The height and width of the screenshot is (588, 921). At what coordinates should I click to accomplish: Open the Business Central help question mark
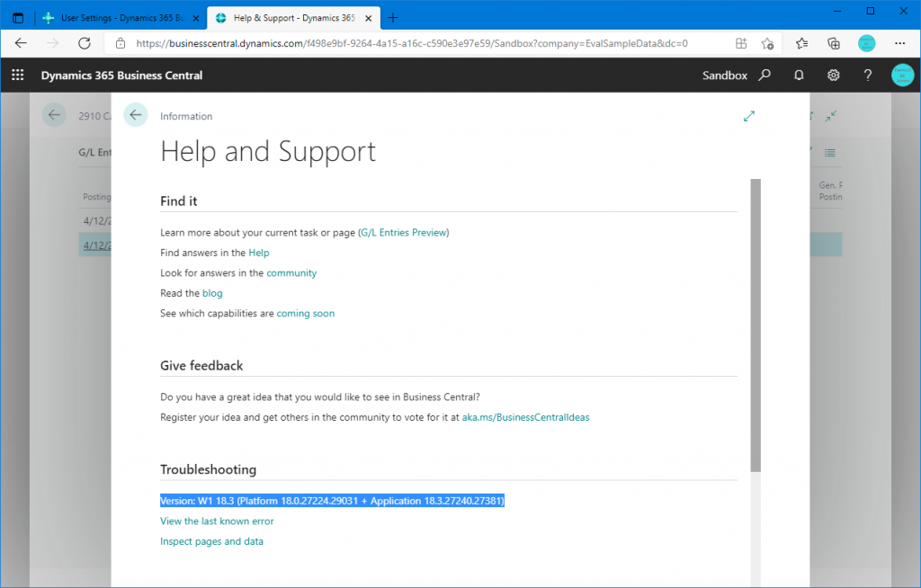(x=868, y=76)
